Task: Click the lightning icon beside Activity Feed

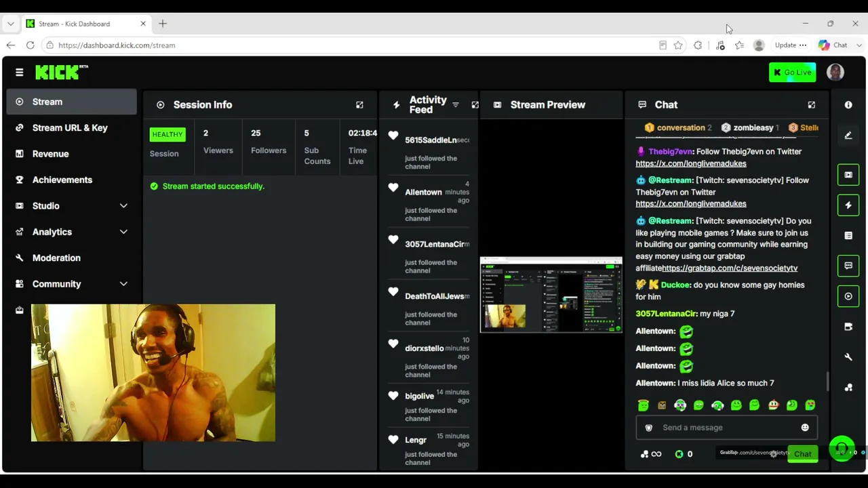Action: 397,105
